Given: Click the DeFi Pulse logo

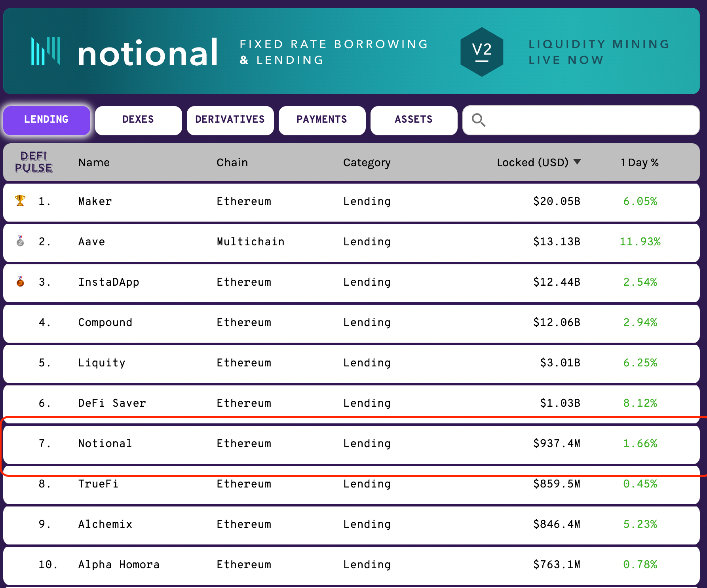Looking at the screenshot, I should tap(34, 162).
